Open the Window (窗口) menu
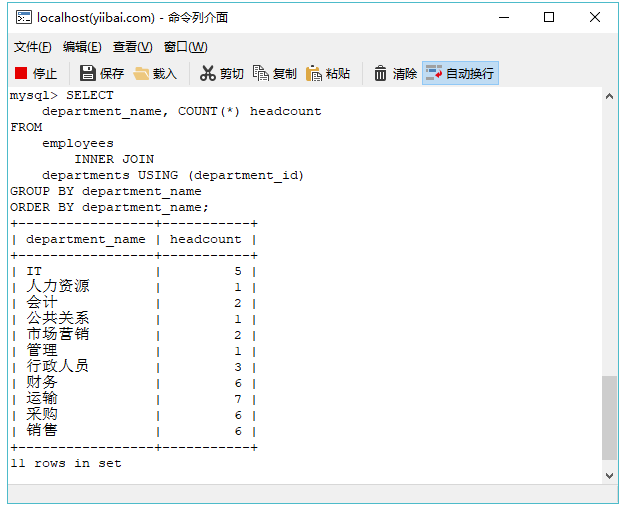Image resolution: width=626 pixels, height=509 pixels. (186, 47)
